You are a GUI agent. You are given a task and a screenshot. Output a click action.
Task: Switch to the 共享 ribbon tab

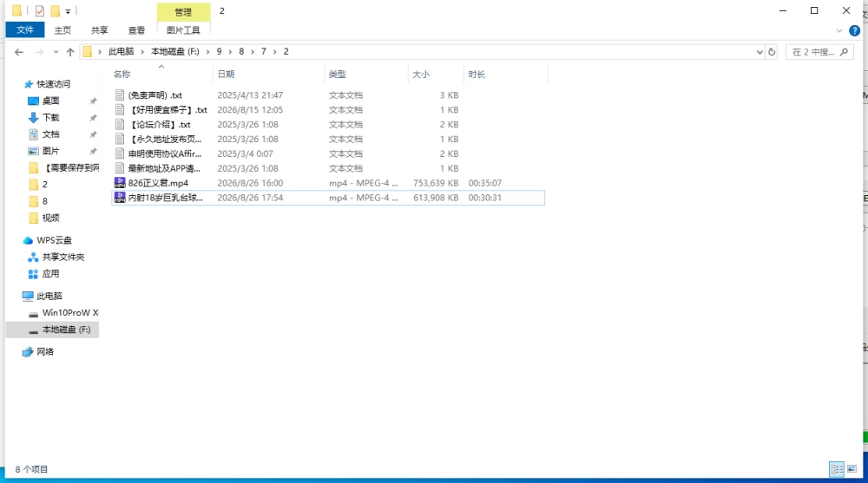coord(100,29)
